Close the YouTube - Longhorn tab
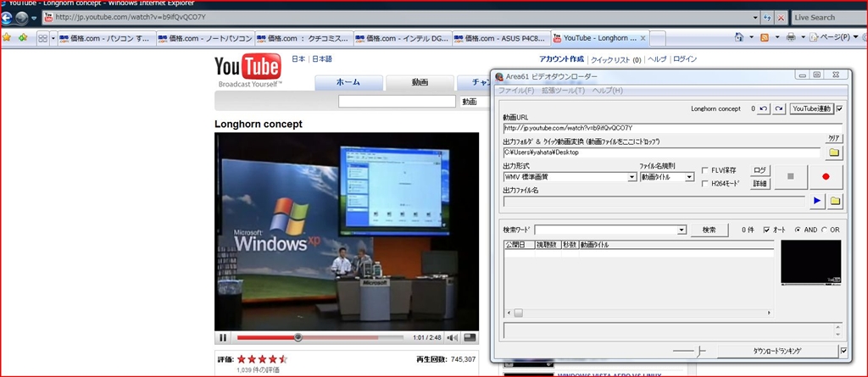 coord(643,38)
